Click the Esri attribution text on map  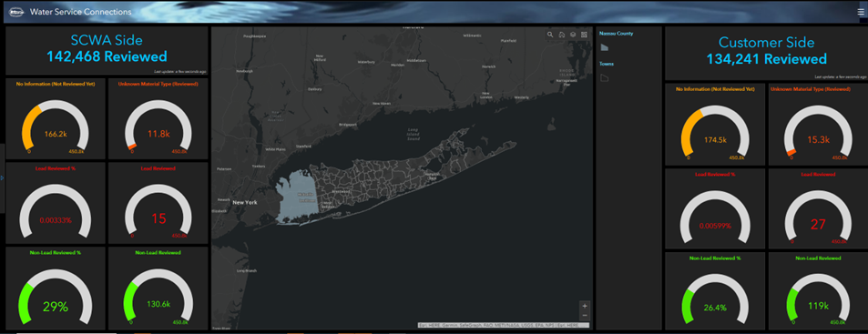tap(503, 325)
